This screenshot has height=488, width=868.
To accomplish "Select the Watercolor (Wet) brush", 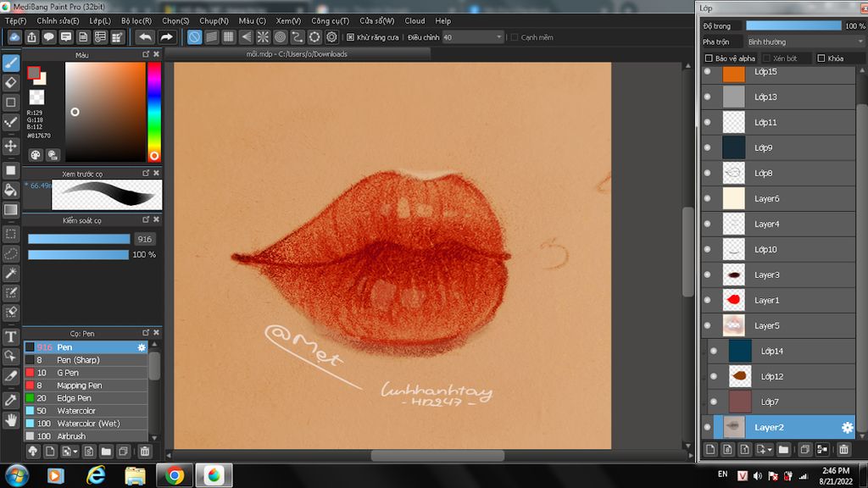I will [88, 424].
